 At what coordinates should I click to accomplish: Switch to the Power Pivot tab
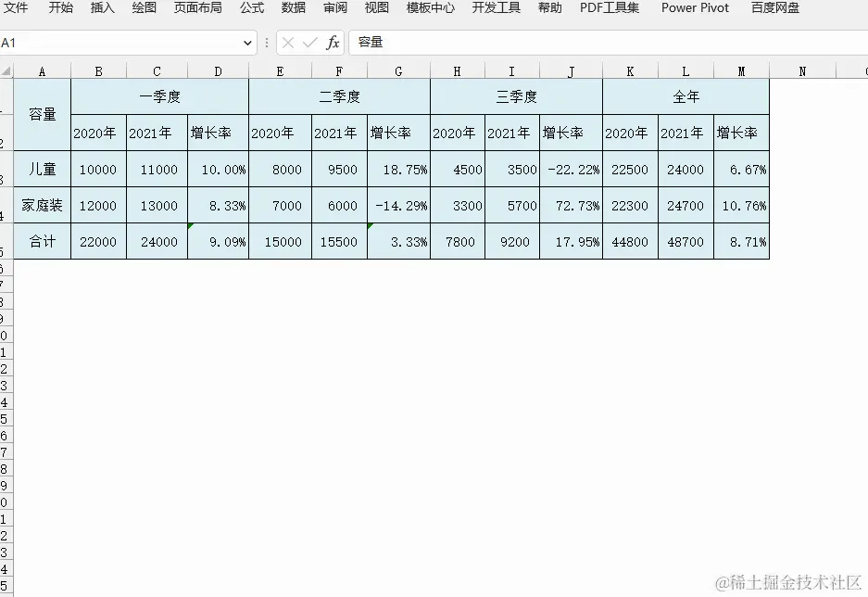pos(695,8)
